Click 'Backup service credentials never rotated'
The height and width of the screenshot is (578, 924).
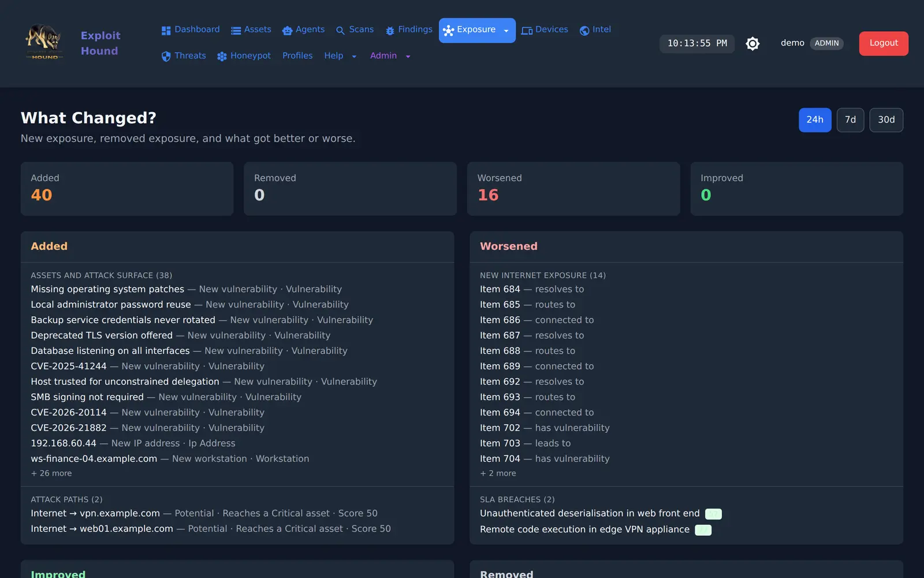click(x=123, y=320)
